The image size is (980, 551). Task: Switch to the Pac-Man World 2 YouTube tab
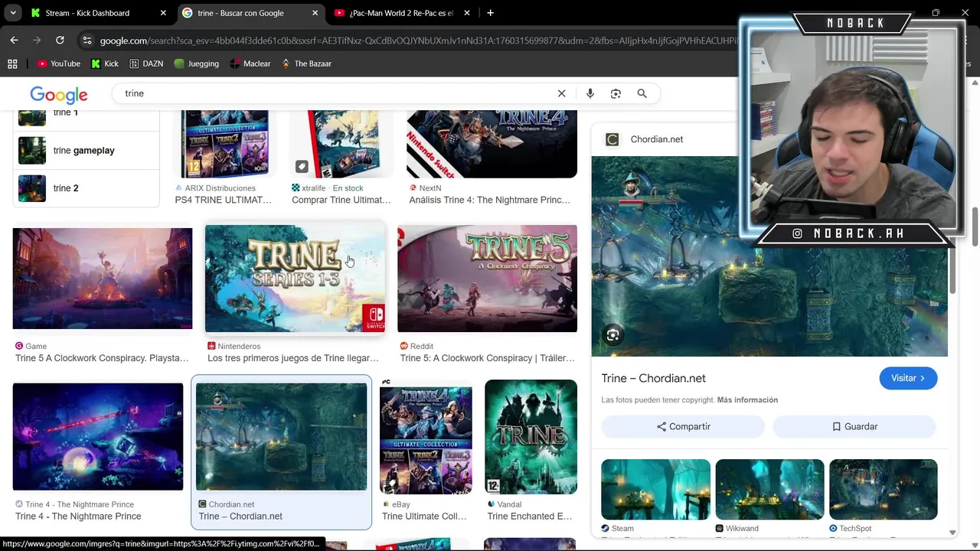point(400,13)
